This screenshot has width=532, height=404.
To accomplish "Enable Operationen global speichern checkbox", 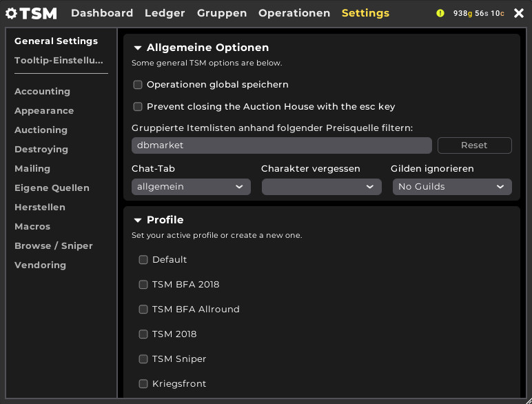I will tap(138, 85).
